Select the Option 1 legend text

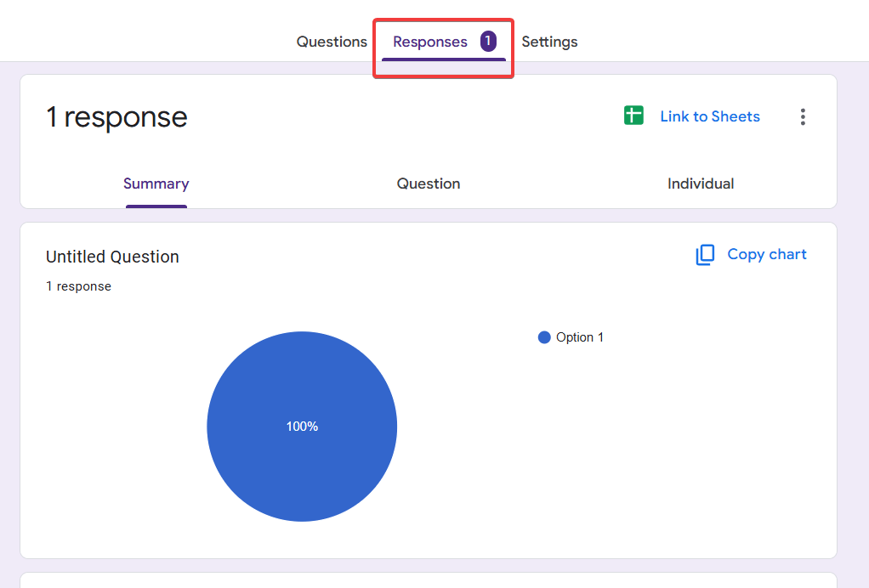[x=580, y=337]
